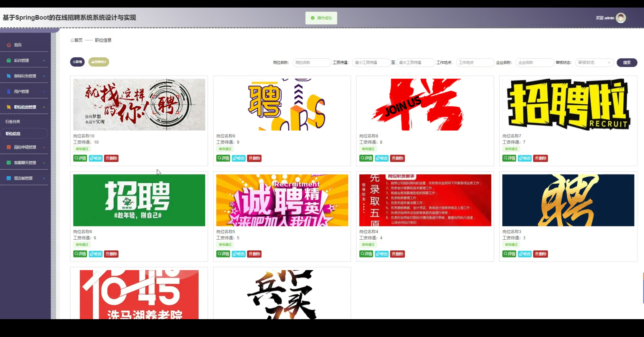The image size is (644, 337).
Task: Select 行业分类 submenu item
Action: pyautogui.click(x=13, y=121)
